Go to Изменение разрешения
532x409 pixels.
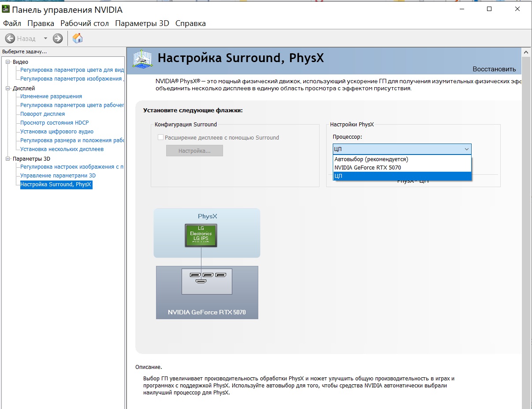point(51,96)
